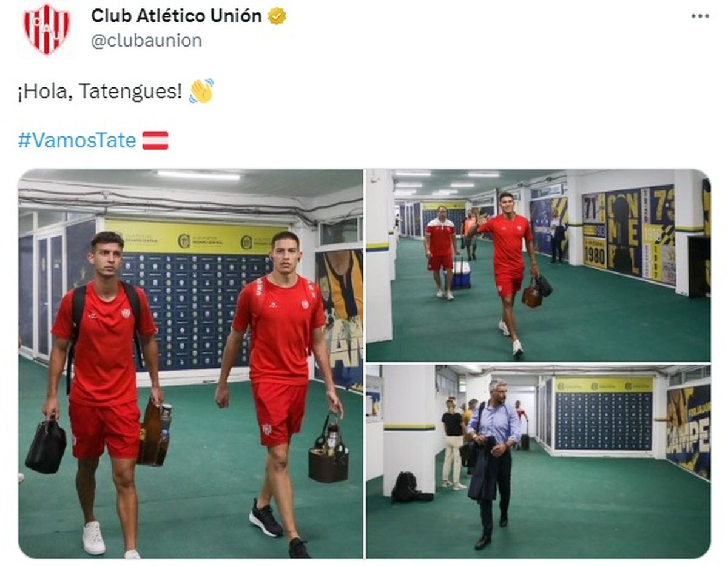Image resolution: width=728 pixels, height=566 pixels.
Task: Click the black bag held by the left player
Action: pos(45,445)
